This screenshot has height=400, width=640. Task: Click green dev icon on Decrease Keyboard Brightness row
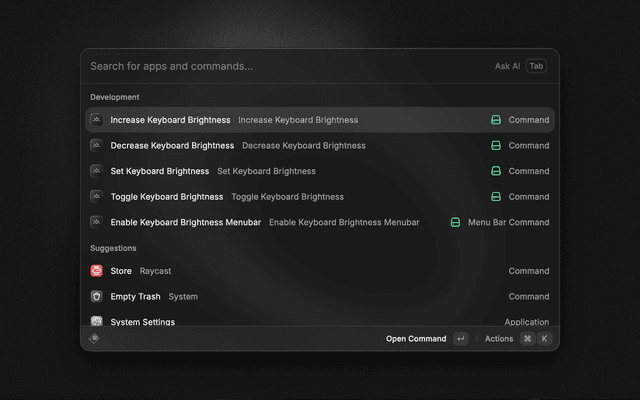pyautogui.click(x=496, y=146)
